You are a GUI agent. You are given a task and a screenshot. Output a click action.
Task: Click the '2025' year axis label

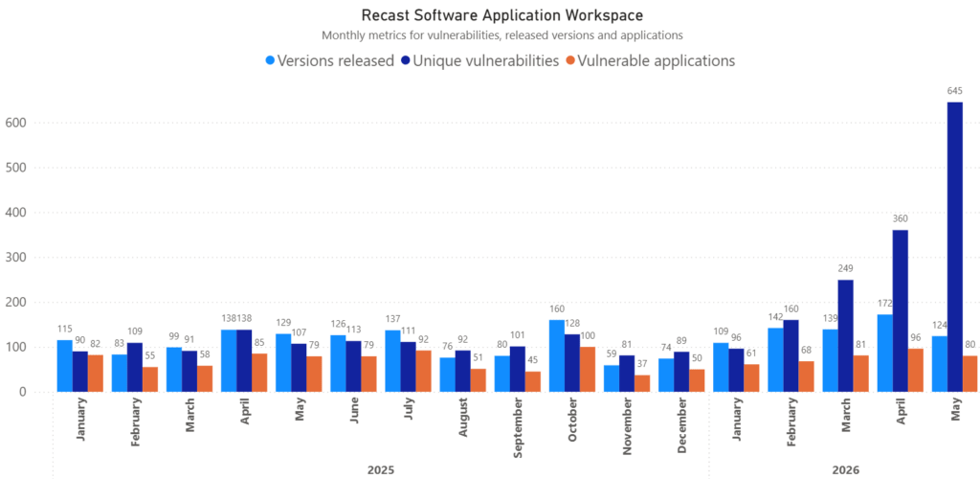coord(381,469)
